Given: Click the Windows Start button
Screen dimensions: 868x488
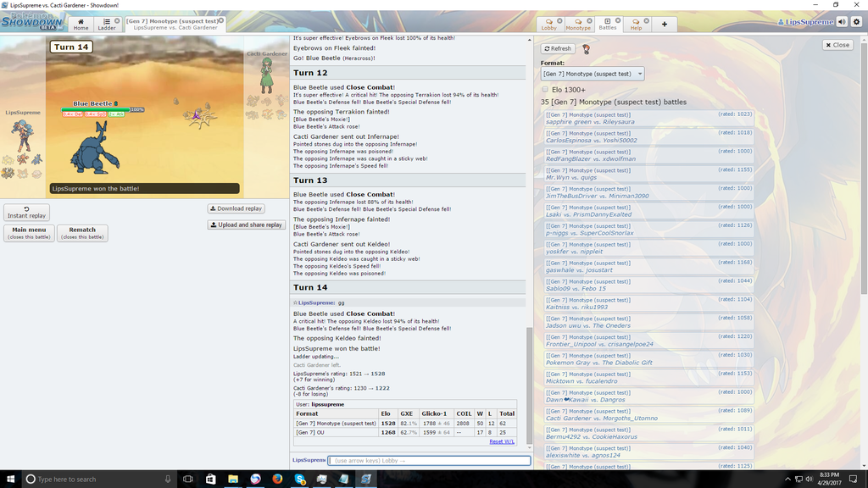Looking at the screenshot, I should pos(10,479).
